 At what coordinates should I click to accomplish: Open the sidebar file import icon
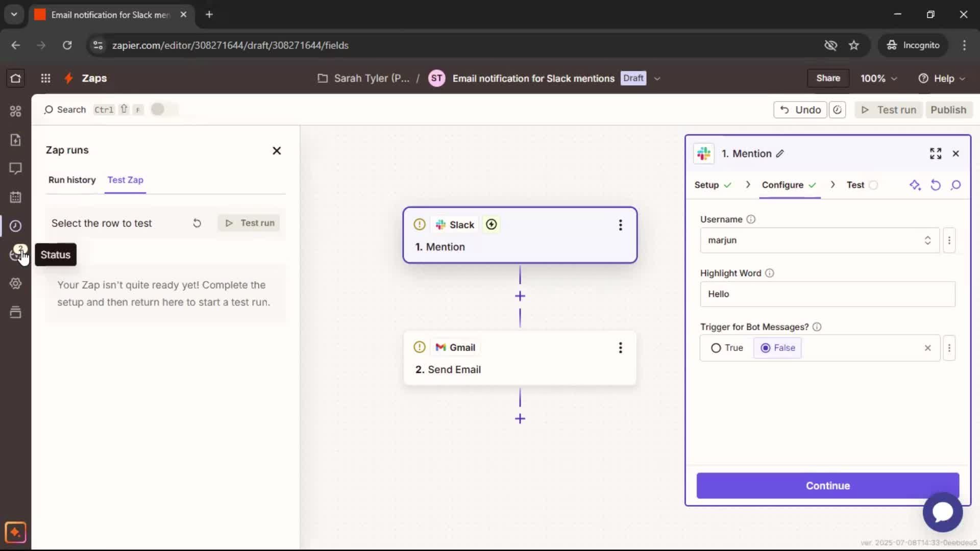point(15,140)
